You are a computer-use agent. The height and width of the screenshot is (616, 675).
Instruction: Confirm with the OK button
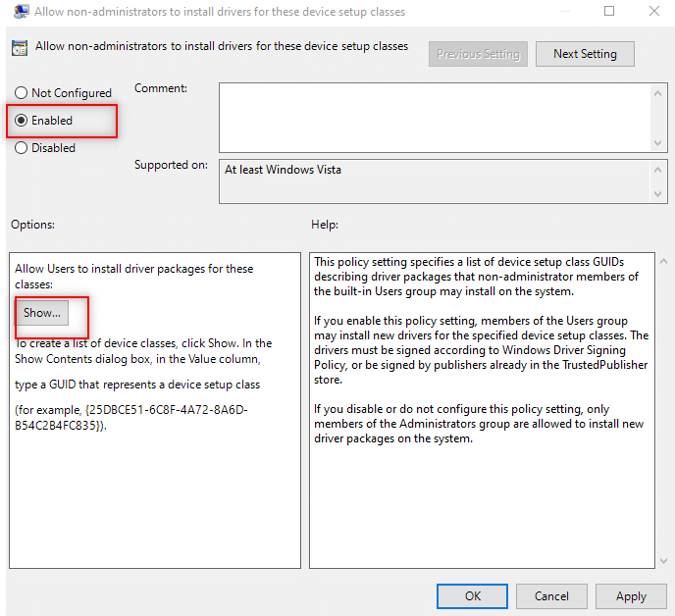click(x=472, y=595)
